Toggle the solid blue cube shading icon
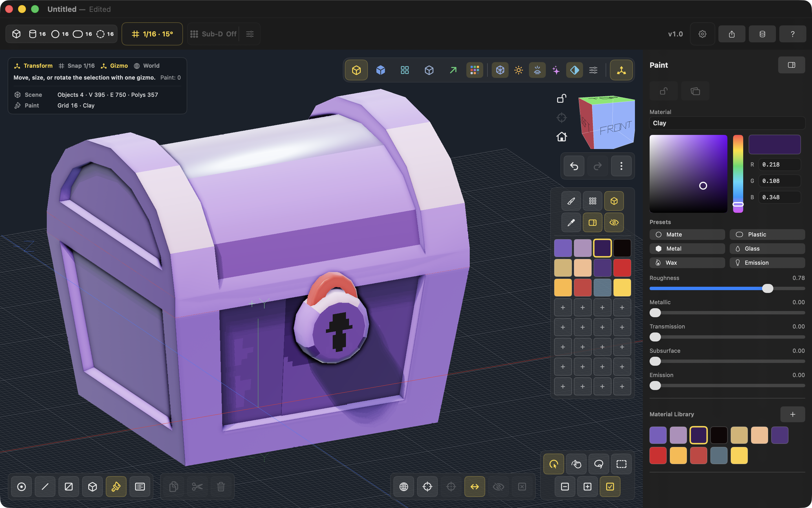Viewport: 812px width, 508px height. tap(381, 70)
